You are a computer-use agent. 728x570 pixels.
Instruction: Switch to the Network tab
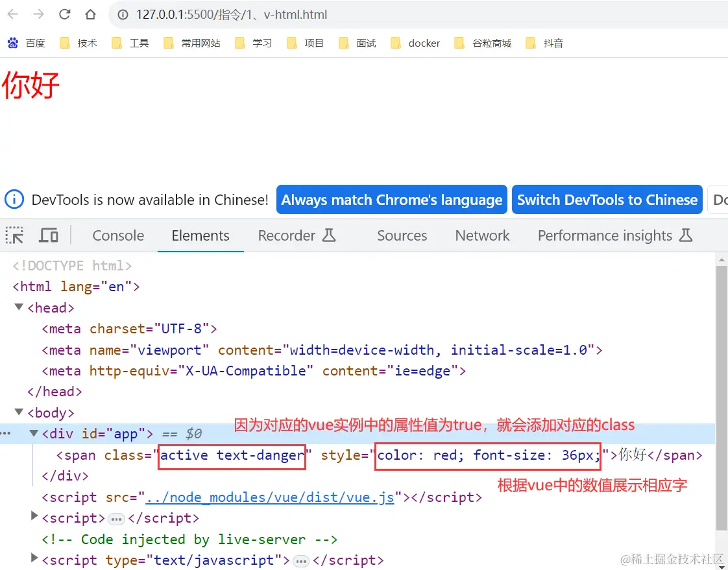[482, 236]
